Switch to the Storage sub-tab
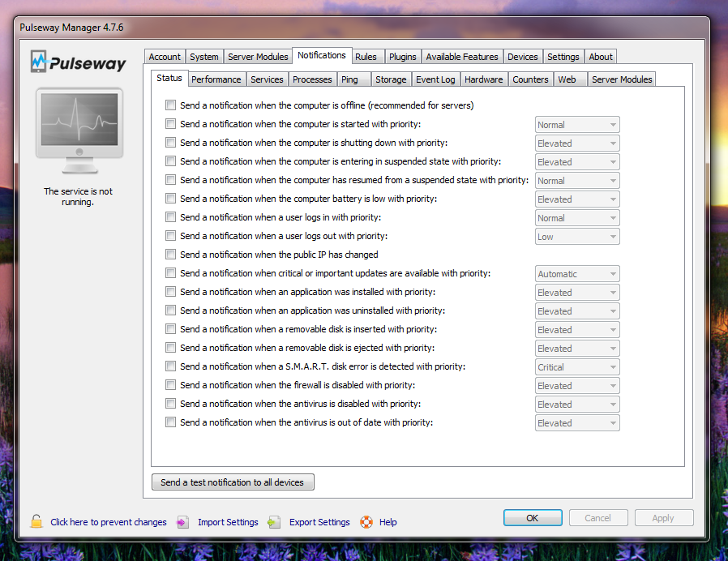Image resolution: width=728 pixels, height=561 pixels. click(x=391, y=79)
